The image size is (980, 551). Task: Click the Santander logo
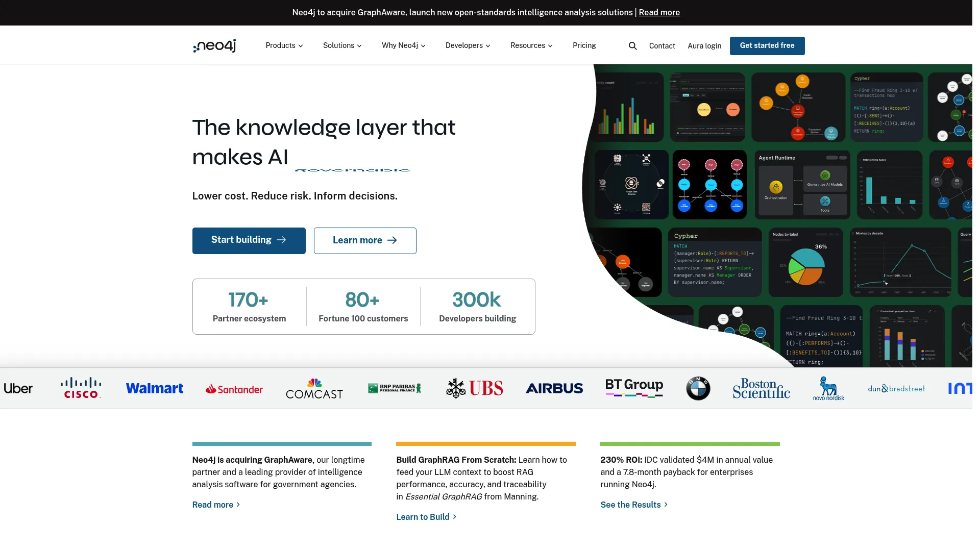(234, 389)
